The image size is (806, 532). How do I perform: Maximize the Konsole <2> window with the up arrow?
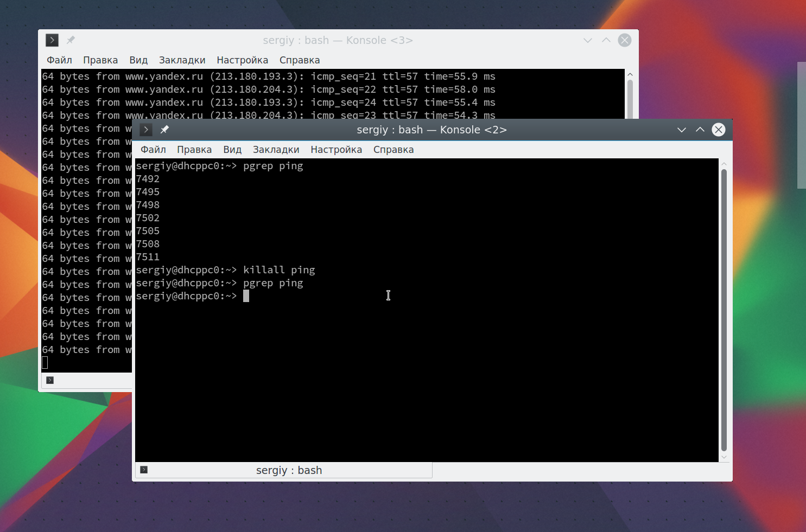coord(700,130)
